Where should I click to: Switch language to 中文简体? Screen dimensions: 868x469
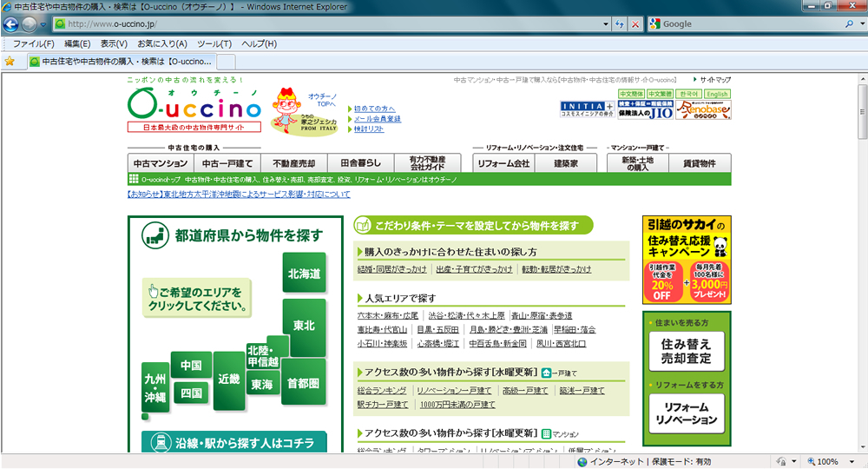(631, 94)
